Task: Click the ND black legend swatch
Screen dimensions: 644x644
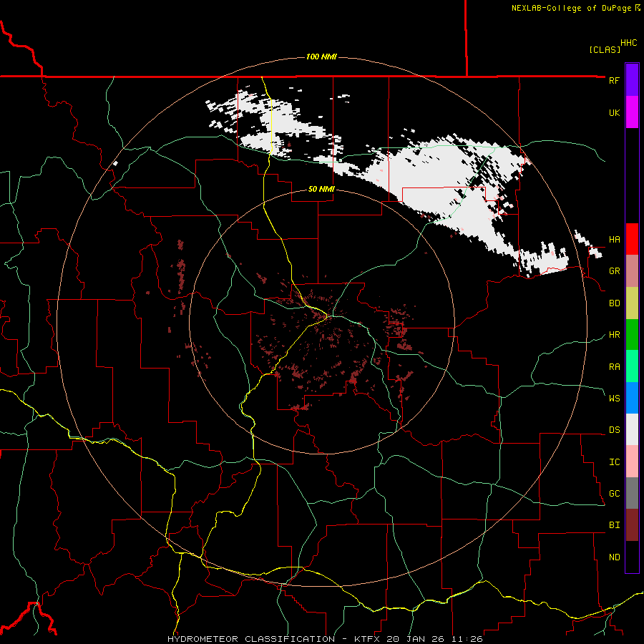Action: 632,557
